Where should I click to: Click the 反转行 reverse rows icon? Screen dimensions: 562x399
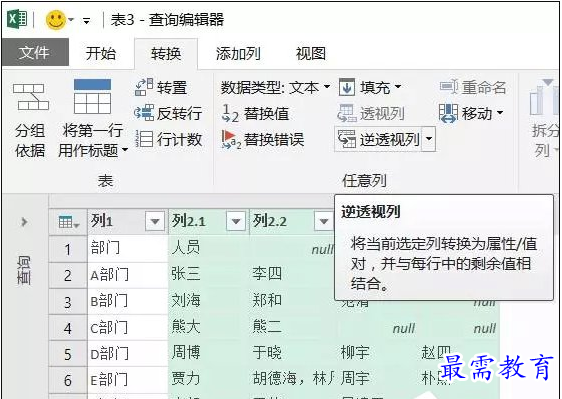coord(144,113)
